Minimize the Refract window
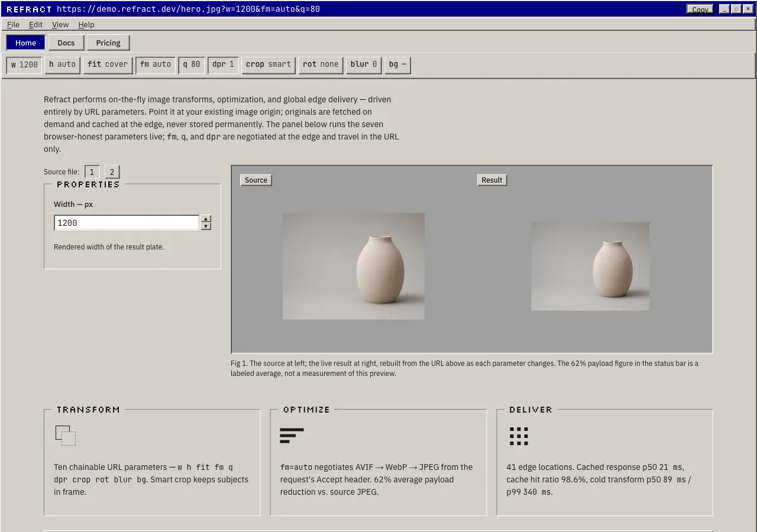Image resolution: width=757 pixels, height=532 pixels. 724,9
